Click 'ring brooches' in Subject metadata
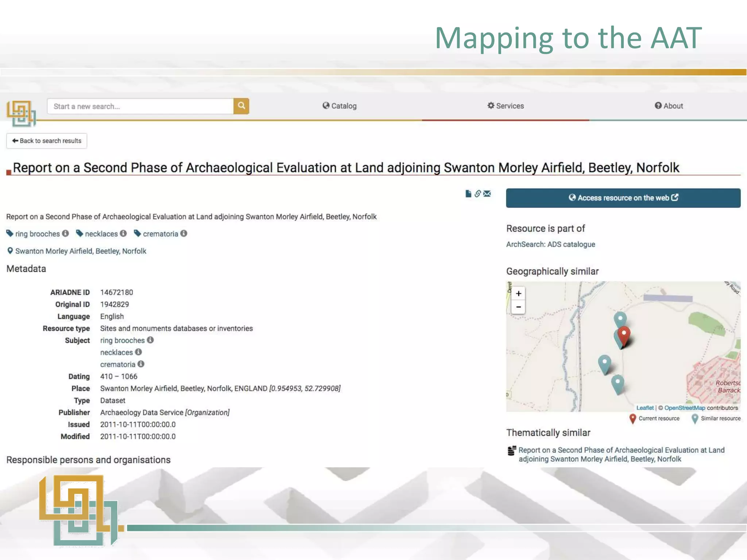The height and width of the screenshot is (560, 747). 123,341
